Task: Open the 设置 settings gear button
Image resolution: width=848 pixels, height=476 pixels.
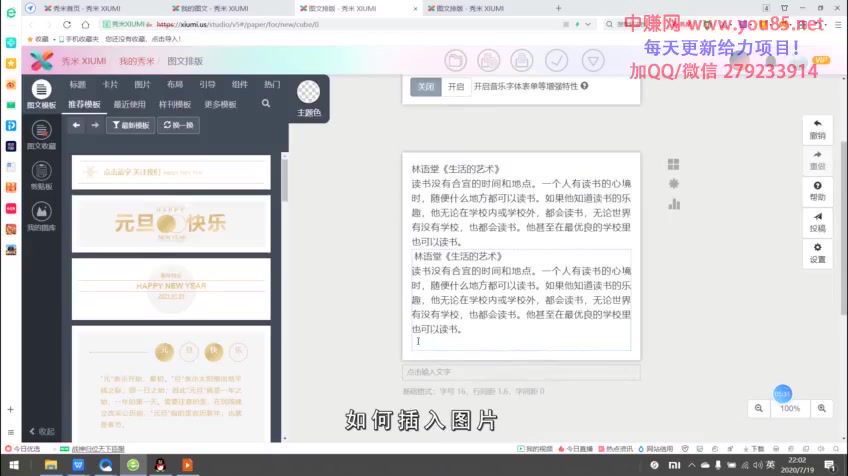Action: (x=818, y=253)
